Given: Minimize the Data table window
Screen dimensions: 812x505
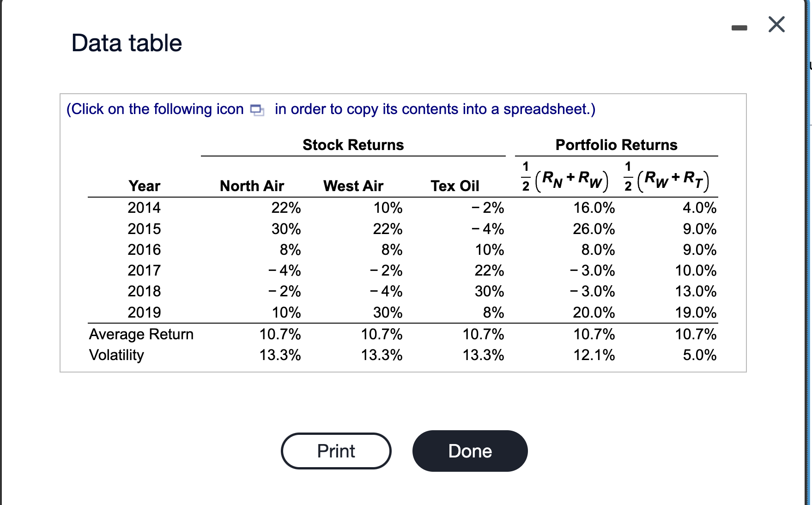Looking at the screenshot, I should tap(740, 26).
